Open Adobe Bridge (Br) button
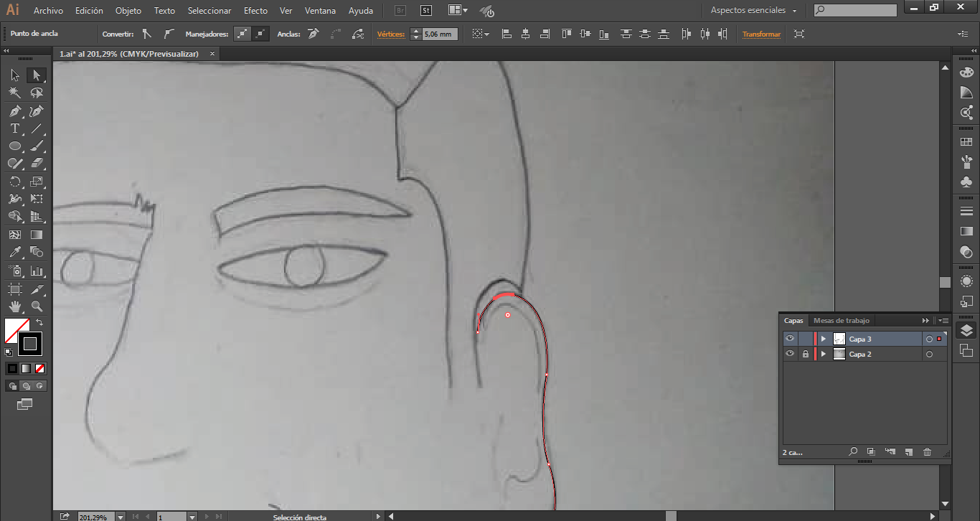 (402, 11)
